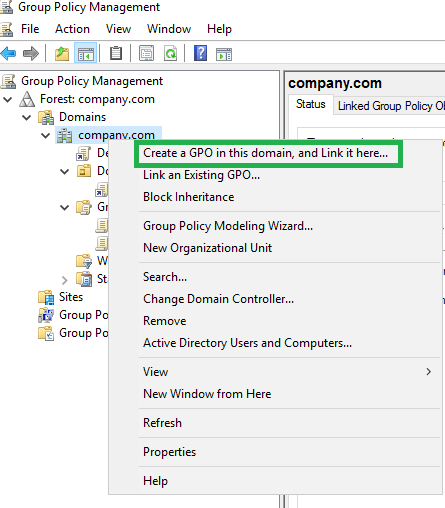The height and width of the screenshot is (508, 445).
Task: Click the Sites folder icon
Action: [x=46, y=297]
